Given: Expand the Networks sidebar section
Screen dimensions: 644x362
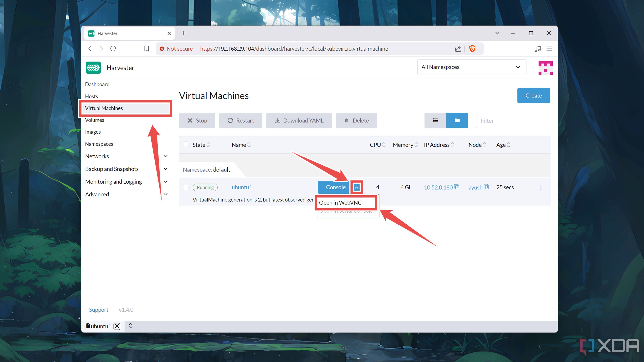Looking at the screenshot, I should [x=166, y=156].
